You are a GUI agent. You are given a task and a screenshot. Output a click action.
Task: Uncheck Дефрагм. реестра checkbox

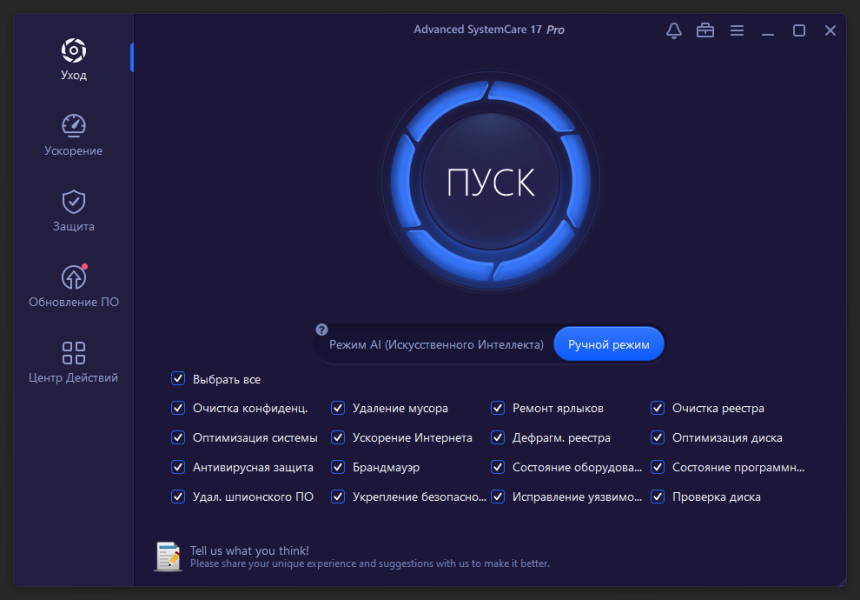click(x=497, y=438)
